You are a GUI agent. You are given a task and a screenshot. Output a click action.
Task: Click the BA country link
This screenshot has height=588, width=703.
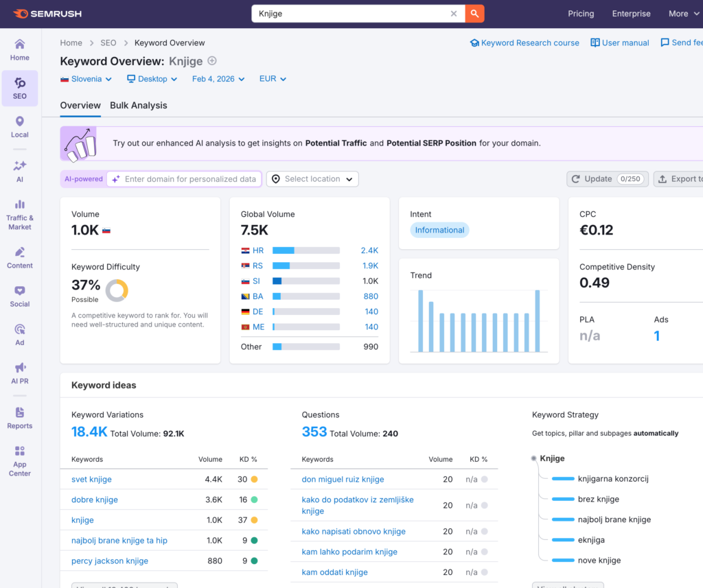(x=258, y=296)
